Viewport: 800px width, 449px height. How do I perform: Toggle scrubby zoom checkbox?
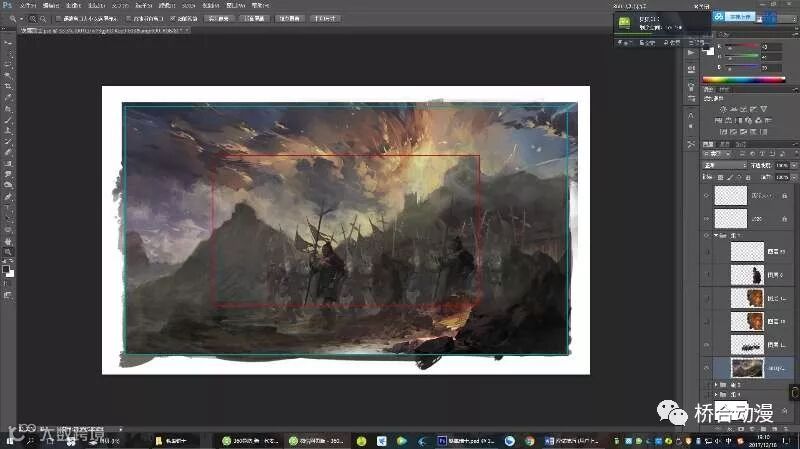click(173, 19)
